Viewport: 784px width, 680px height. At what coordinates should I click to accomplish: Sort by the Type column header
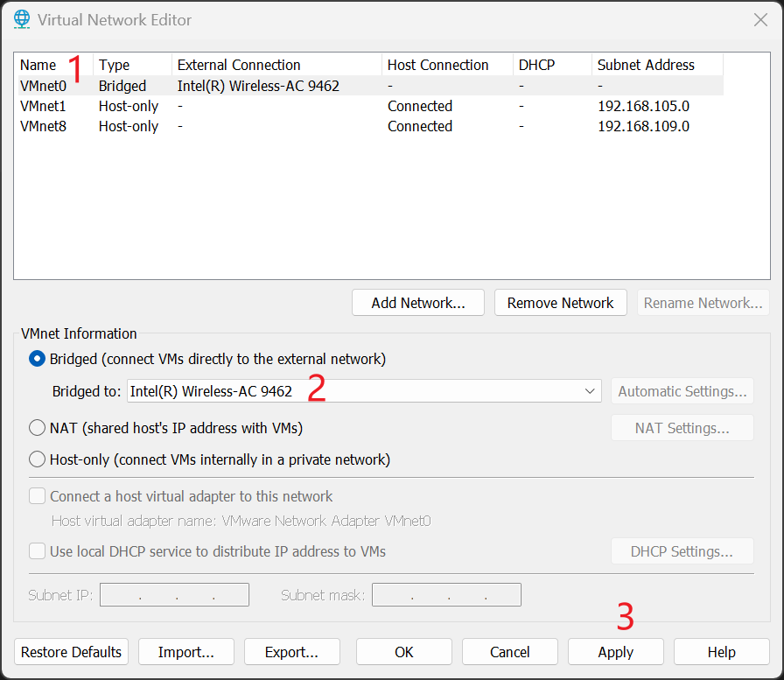(x=132, y=65)
